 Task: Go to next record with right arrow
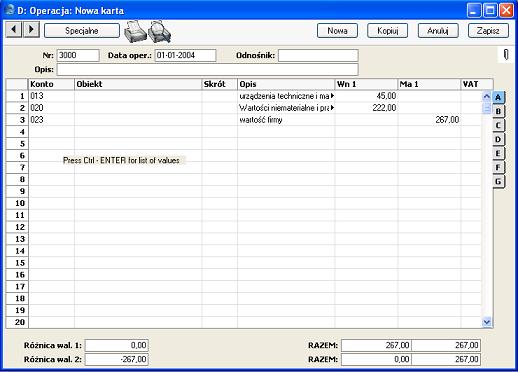tap(32, 30)
